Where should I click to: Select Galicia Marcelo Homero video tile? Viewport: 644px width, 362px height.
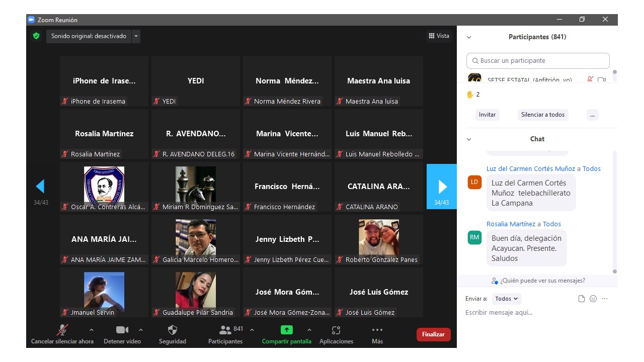click(x=196, y=239)
